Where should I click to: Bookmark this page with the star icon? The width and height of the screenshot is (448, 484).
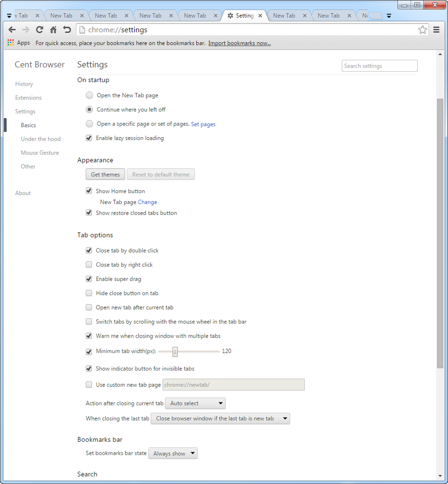click(x=423, y=29)
